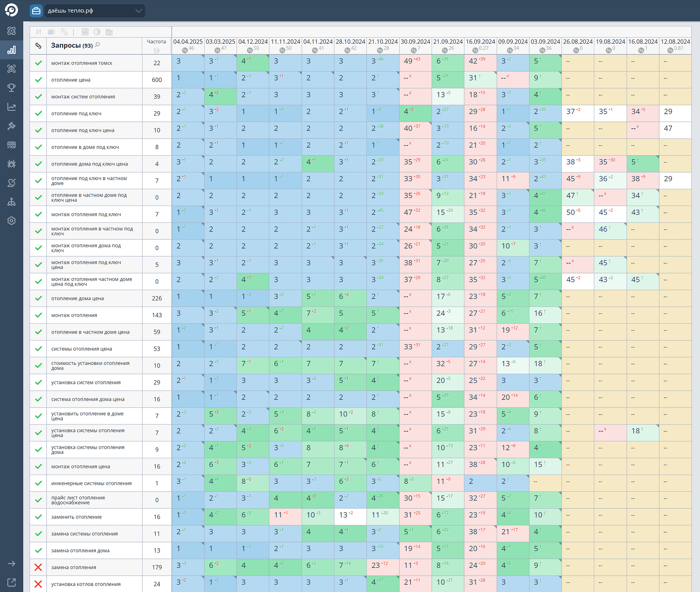700x592 pixels.
Task: Open the trophy icon in left sidebar
Action: (11, 88)
